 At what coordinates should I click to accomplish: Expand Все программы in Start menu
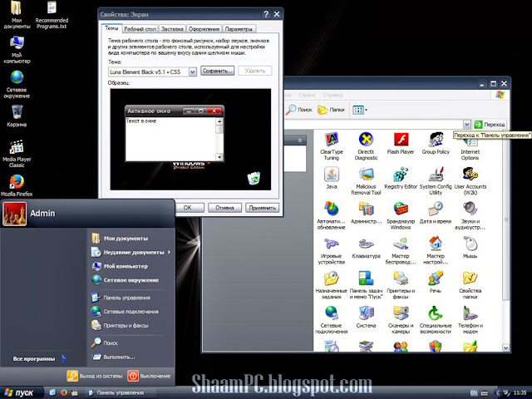tap(39, 358)
